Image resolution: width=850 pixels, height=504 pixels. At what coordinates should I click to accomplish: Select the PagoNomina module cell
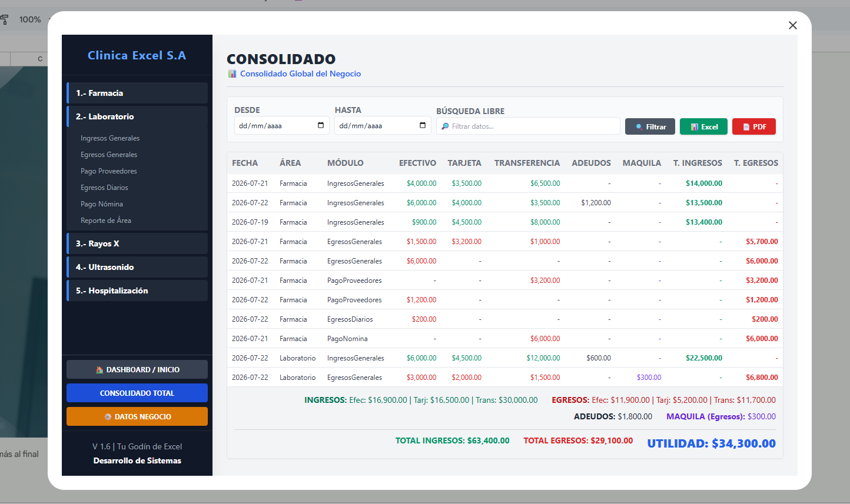[347, 339]
